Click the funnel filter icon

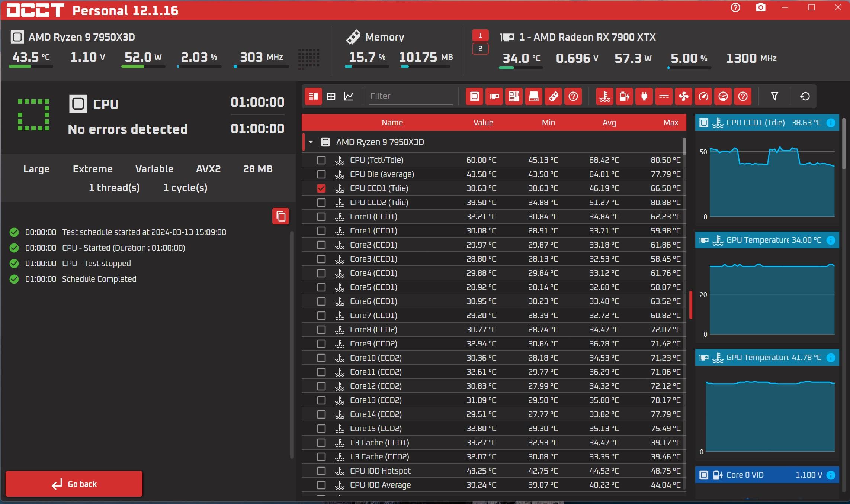coord(774,97)
